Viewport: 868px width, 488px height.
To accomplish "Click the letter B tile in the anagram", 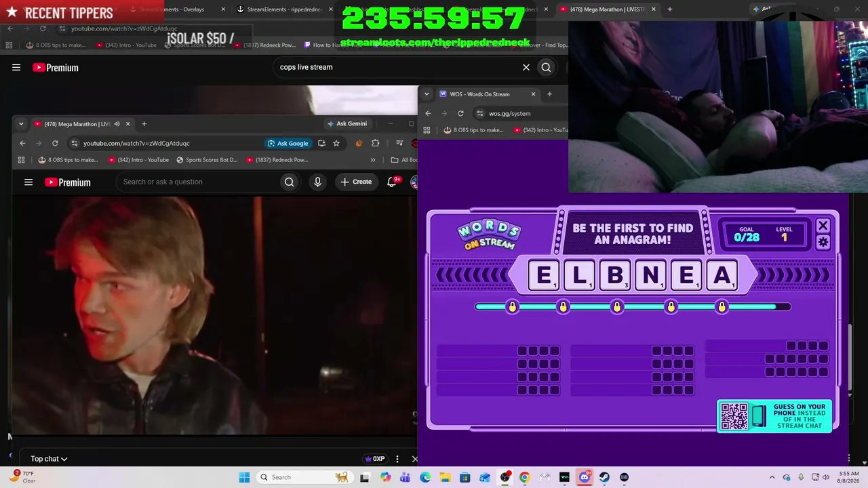I will [x=615, y=276].
